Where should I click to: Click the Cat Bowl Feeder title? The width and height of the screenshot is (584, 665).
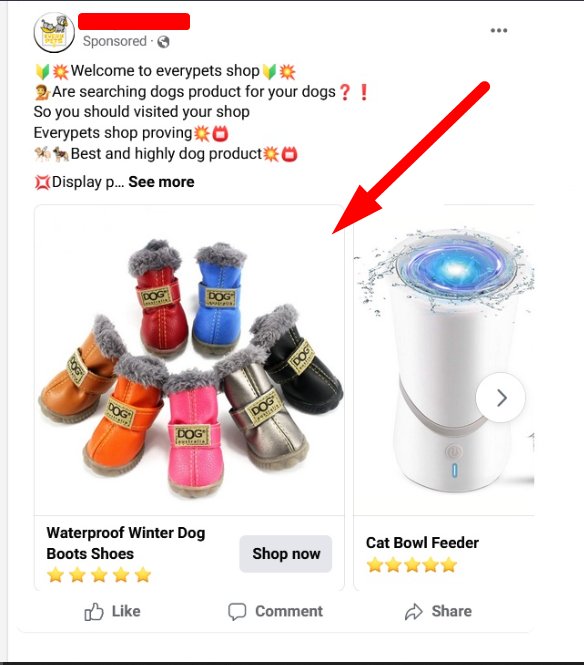tap(422, 542)
